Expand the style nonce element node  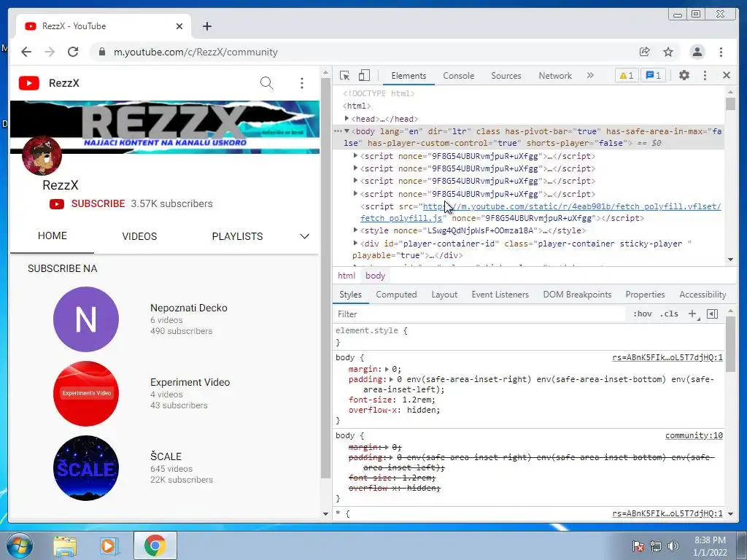pos(355,230)
